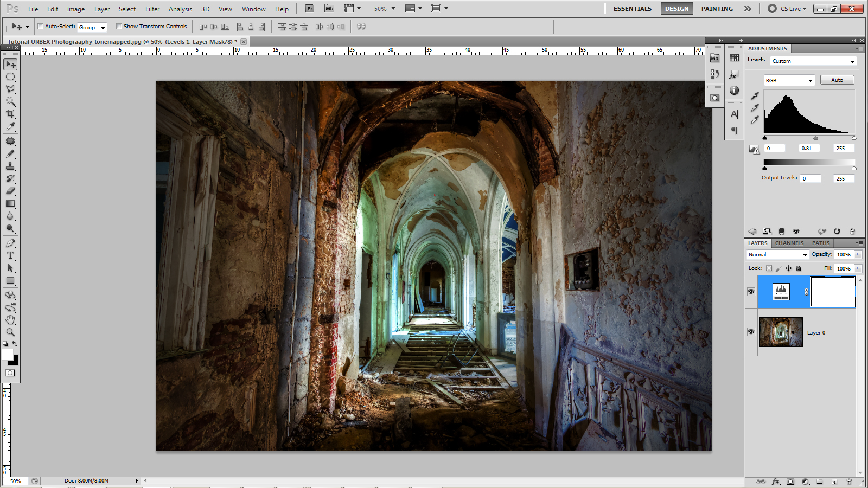Select the Horizontal Type tool
The image size is (868, 488).
(x=10, y=255)
